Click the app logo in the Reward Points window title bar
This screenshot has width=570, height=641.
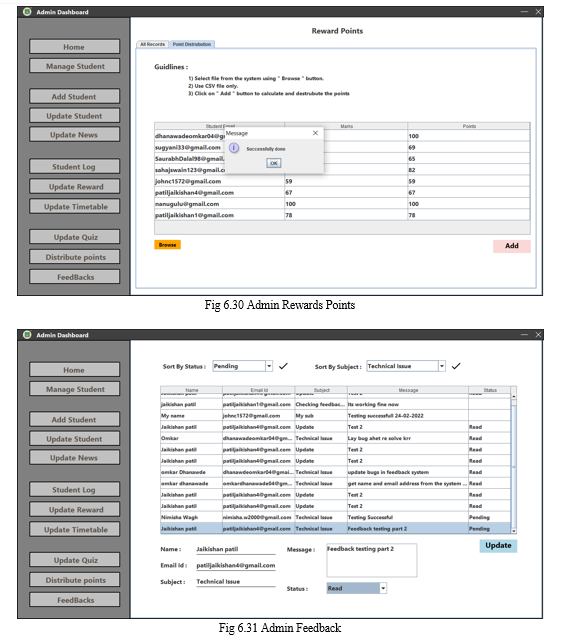pyautogui.click(x=27, y=12)
